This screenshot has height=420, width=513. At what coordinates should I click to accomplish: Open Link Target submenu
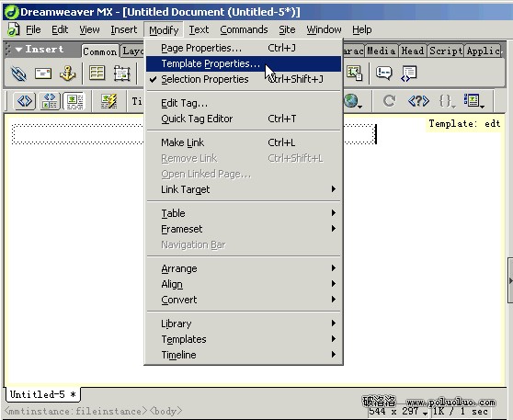click(x=244, y=189)
